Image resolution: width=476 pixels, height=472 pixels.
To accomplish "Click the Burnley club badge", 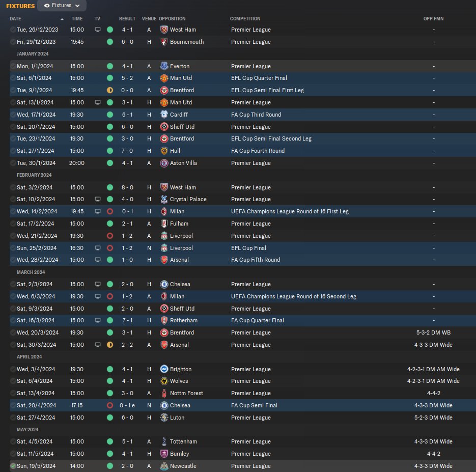I will point(164,454).
